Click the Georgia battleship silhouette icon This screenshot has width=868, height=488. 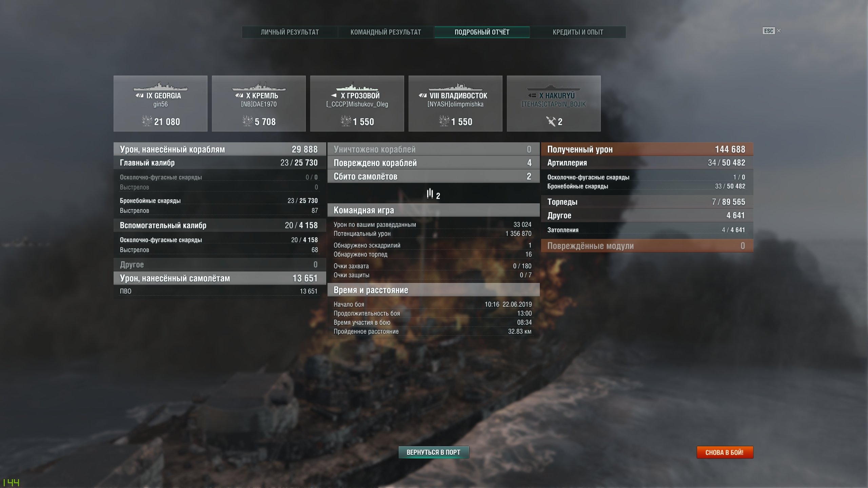tap(160, 87)
